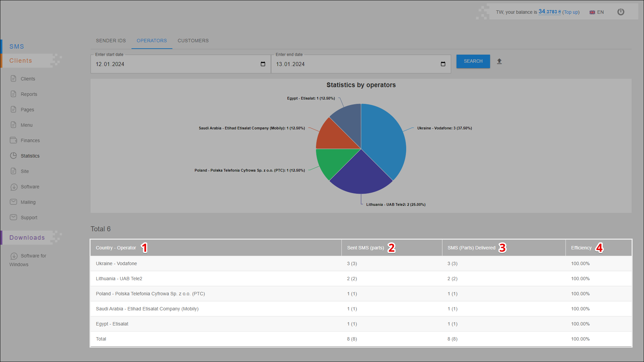
Task: Click the export upload icon next to Search
Action: 499,61
